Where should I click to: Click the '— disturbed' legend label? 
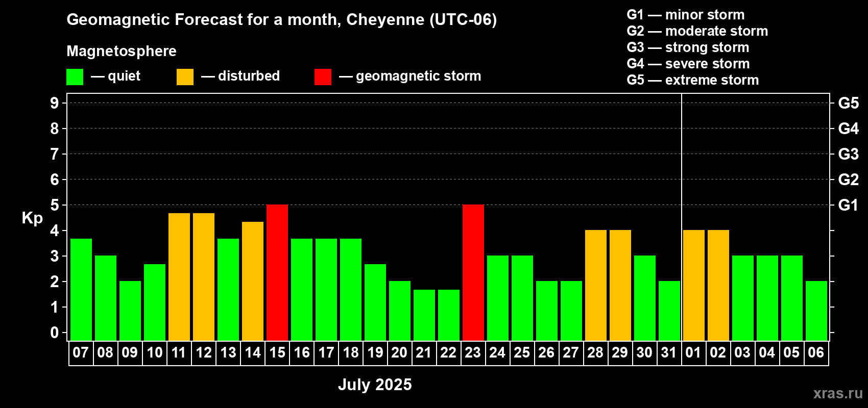coord(240,76)
